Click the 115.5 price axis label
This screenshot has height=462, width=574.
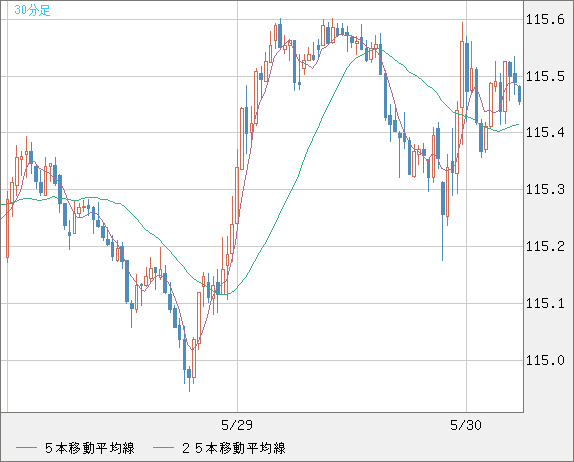(x=545, y=77)
